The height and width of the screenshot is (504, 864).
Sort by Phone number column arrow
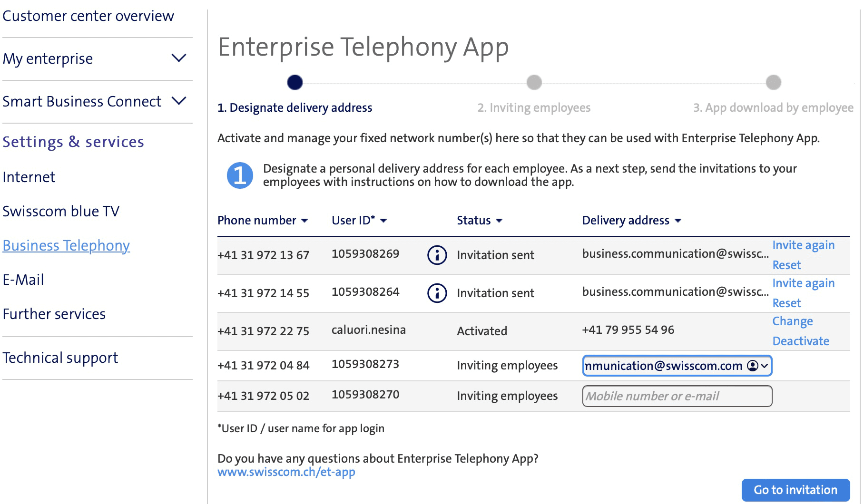point(304,221)
